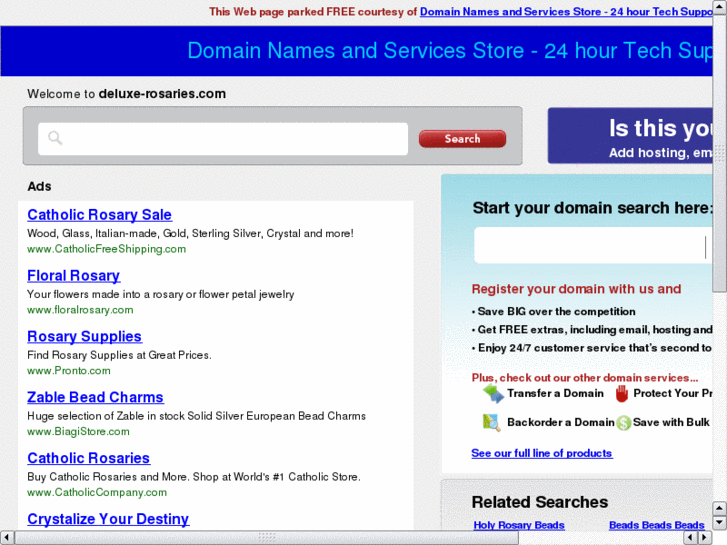
Task: Click the Ads heading text
Action: tap(39, 186)
